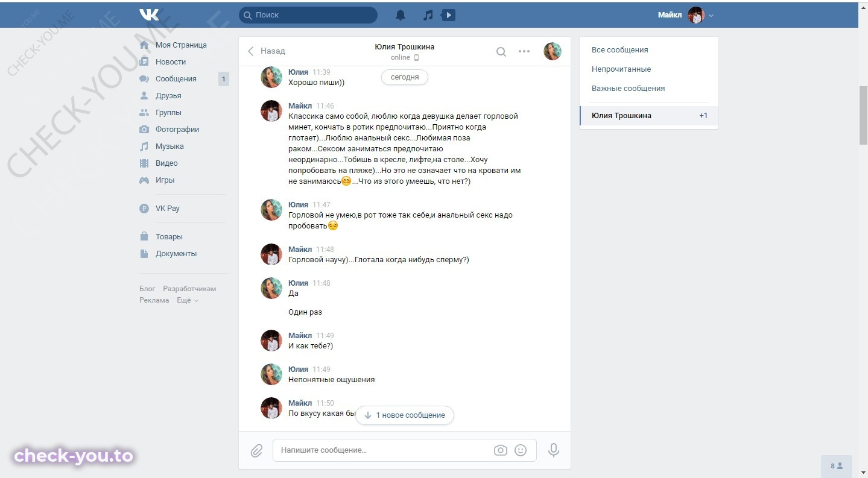Click the chat bubble icon beside Сообщения
868x478 pixels.
(x=144, y=79)
